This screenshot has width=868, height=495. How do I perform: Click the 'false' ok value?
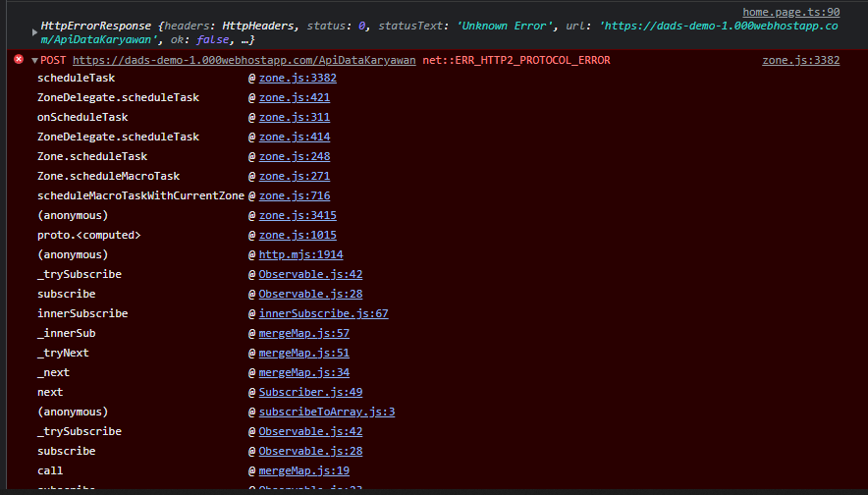coord(212,40)
